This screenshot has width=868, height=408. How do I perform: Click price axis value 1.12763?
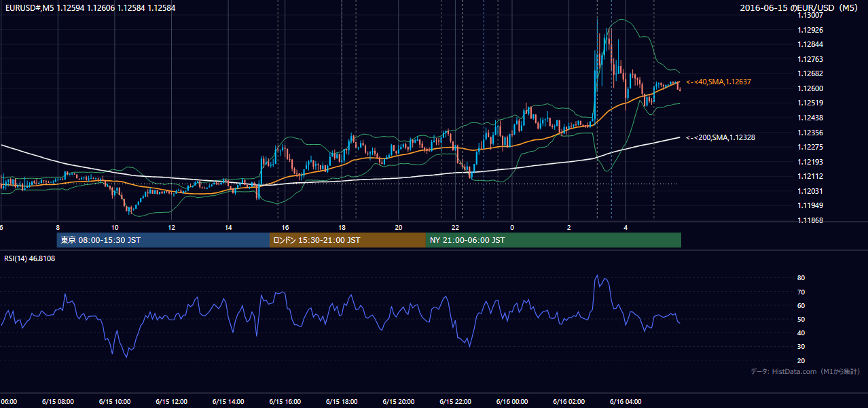click(x=810, y=59)
